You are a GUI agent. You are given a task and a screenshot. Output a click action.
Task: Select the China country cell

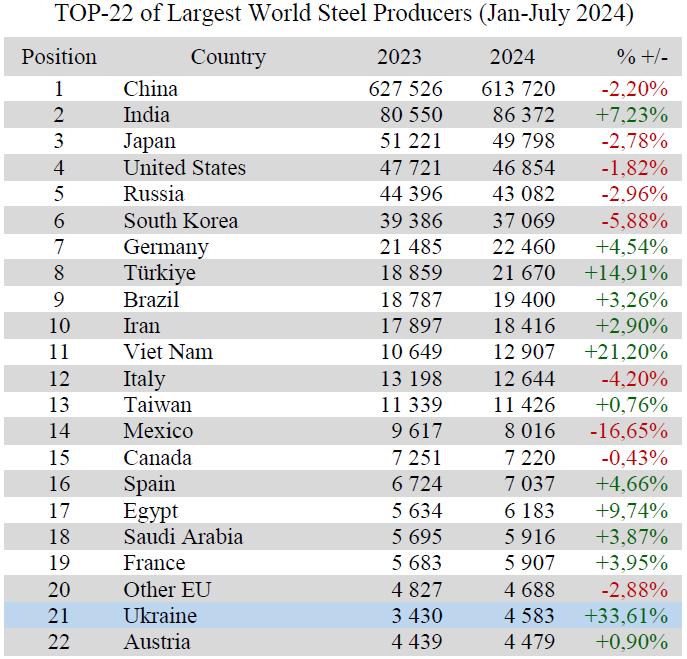(x=151, y=89)
